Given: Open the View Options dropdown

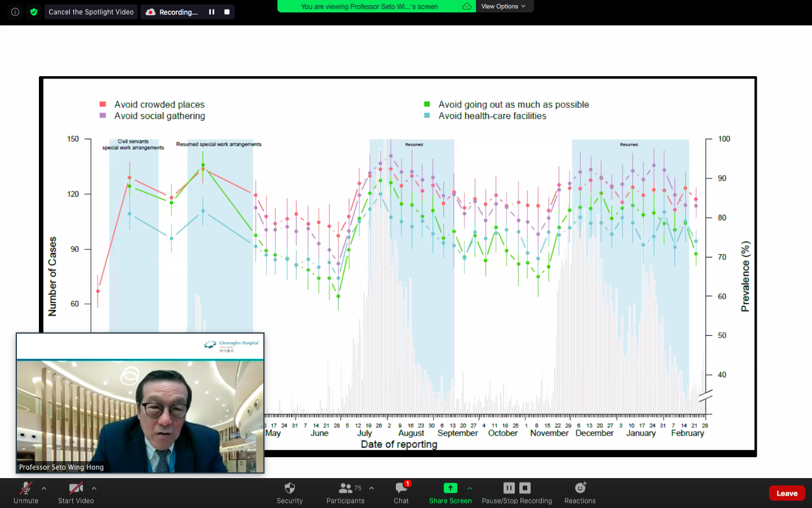Looking at the screenshot, I should tap(503, 6).
